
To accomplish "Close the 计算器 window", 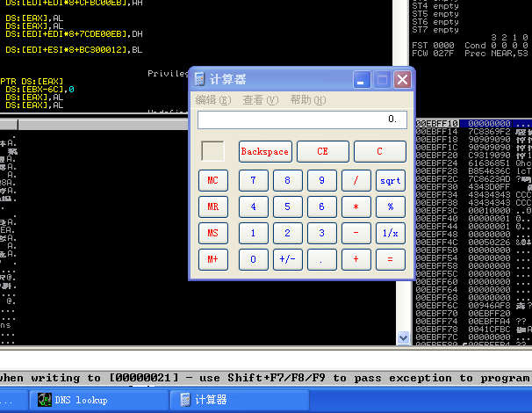I will (x=402, y=80).
